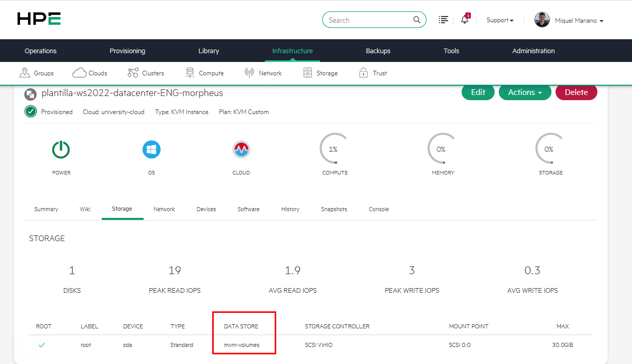Click the Windows OS icon

[x=151, y=150]
